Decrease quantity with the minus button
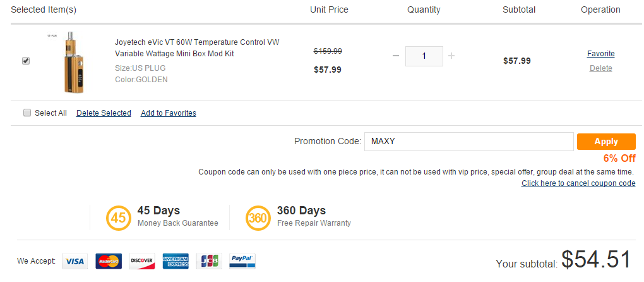The height and width of the screenshot is (282, 644). [x=396, y=56]
